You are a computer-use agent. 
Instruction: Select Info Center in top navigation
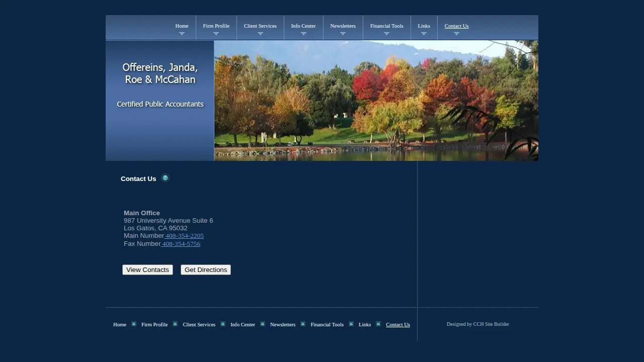(303, 26)
